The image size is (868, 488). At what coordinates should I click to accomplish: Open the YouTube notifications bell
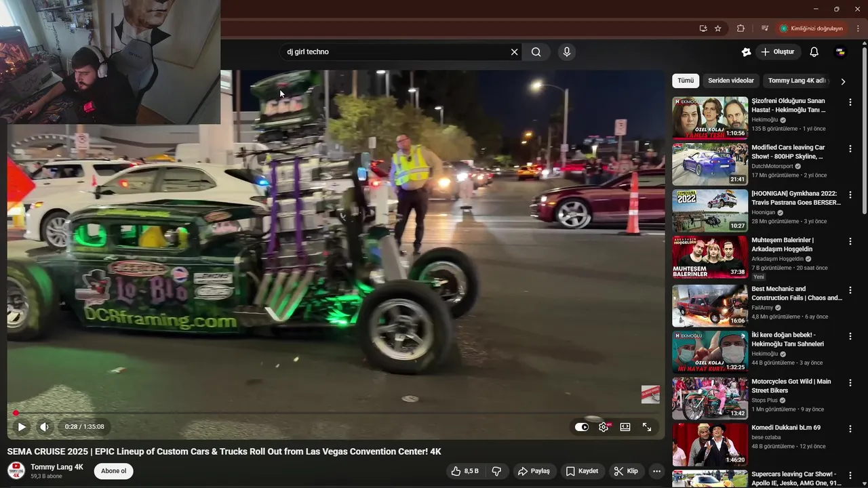coord(814,52)
